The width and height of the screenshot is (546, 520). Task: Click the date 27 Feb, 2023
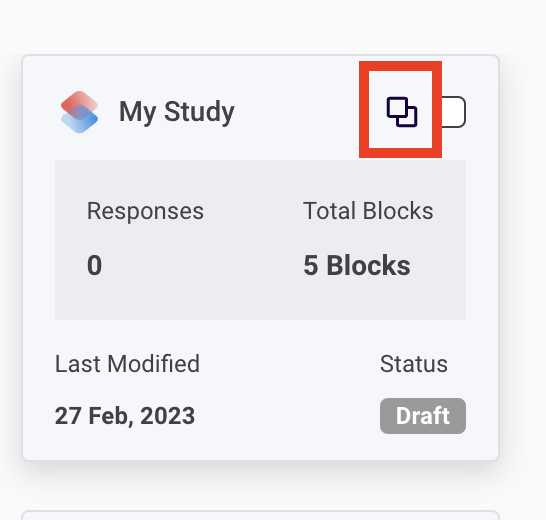pyautogui.click(x=125, y=416)
